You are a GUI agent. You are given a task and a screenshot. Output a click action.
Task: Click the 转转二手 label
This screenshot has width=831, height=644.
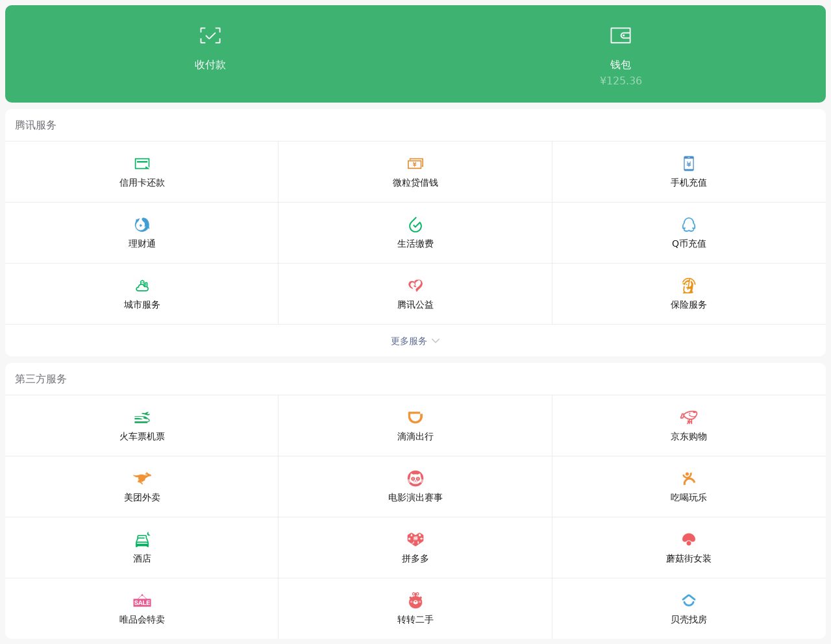(x=415, y=620)
